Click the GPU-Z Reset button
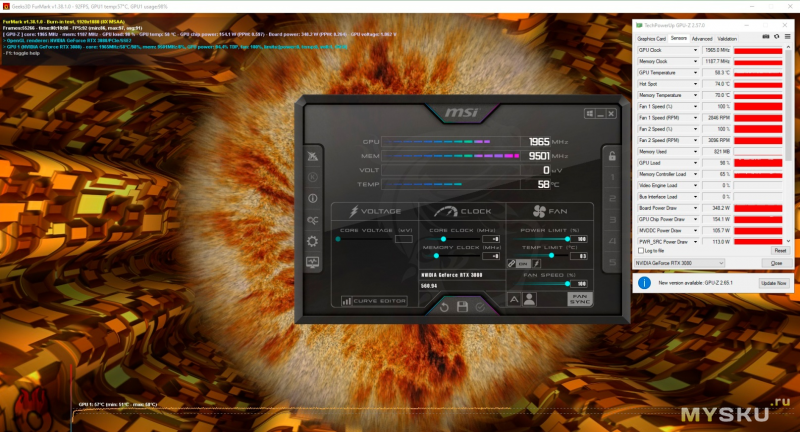800x432 pixels. click(780, 251)
